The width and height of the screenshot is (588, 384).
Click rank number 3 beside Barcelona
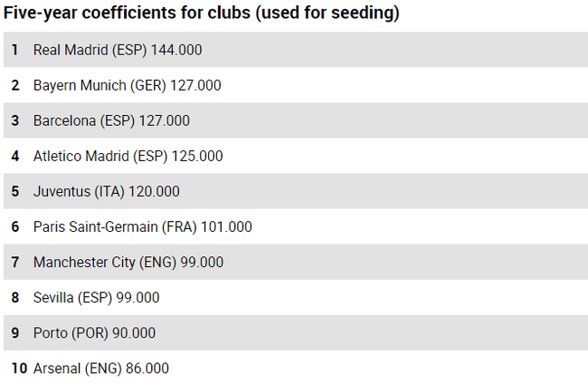(14, 120)
